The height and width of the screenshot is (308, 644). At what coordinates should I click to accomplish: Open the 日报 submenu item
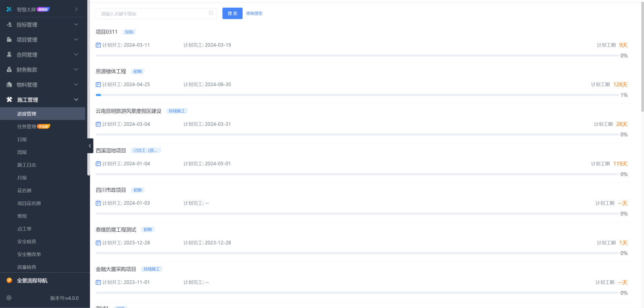(22, 139)
